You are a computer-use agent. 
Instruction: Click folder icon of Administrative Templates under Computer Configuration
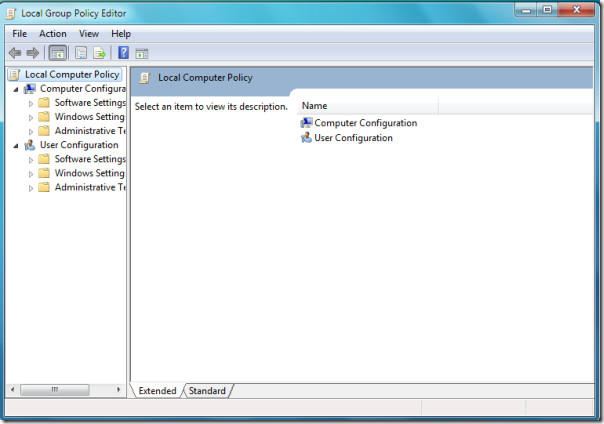click(x=44, y=131)
